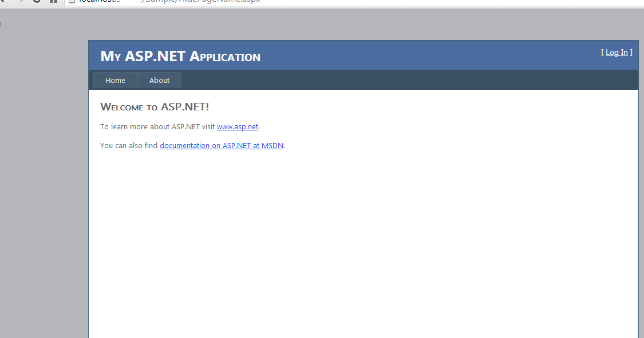
Task: Click the gray background beside the page
Action: click(44, 185)
